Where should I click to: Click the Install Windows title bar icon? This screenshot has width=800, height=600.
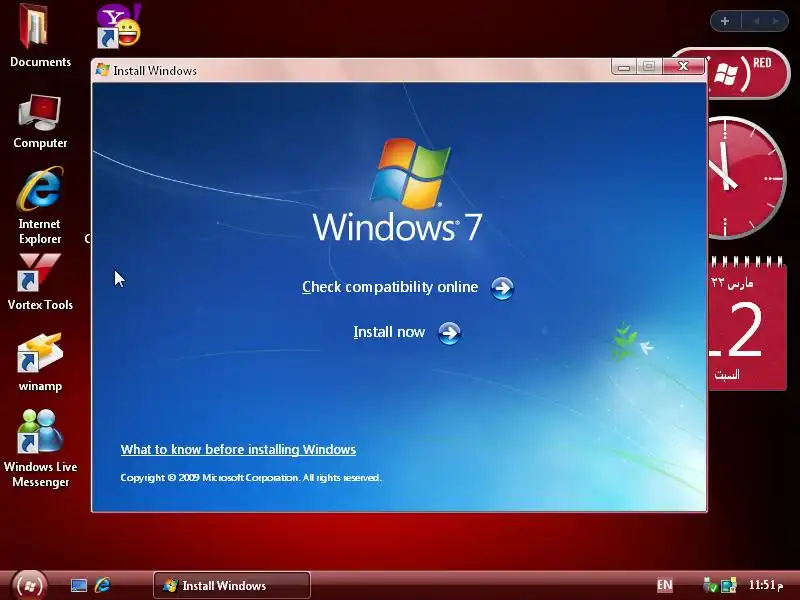click(x=103, y=70)
